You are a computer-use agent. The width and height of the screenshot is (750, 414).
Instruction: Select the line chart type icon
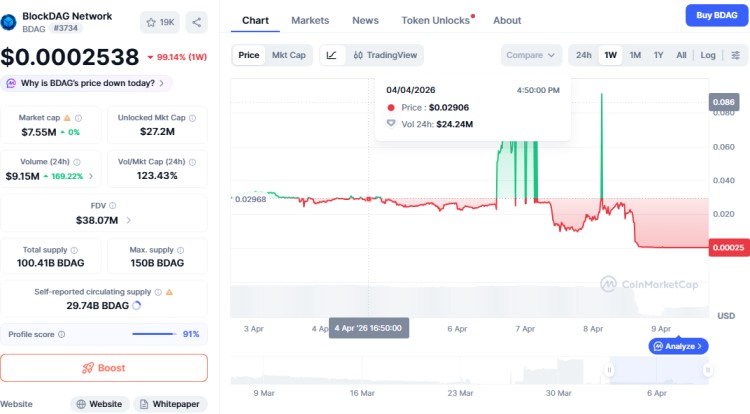(332, 55)
